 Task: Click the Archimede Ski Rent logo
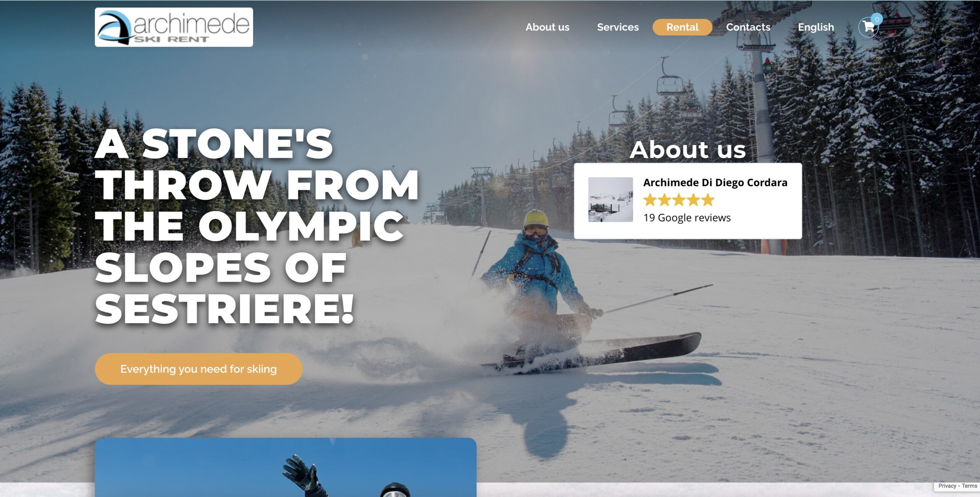pos(174,27)
